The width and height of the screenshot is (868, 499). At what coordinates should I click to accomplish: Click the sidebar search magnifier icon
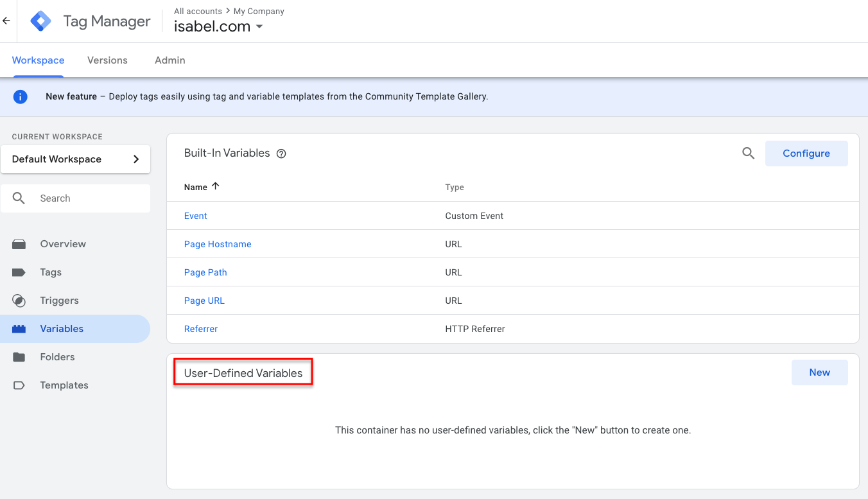tap(19, 198)
